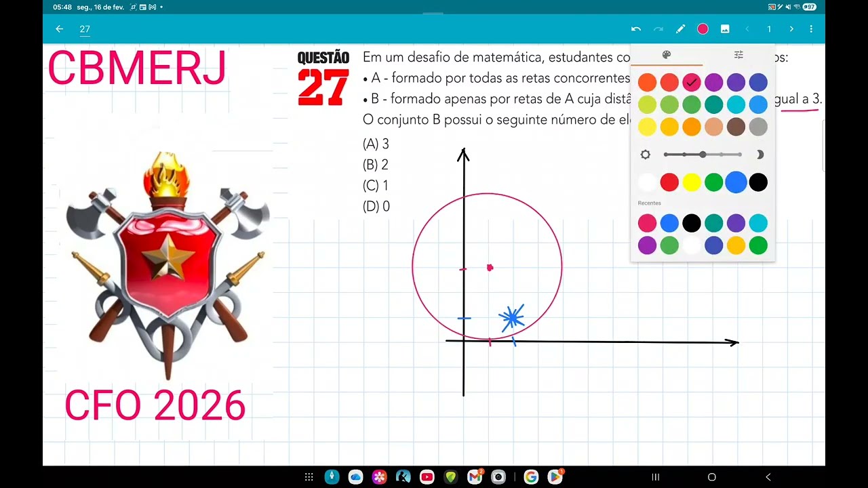Choose bright red in the shade row under slider
This screenshot has height=488, width=868.
pyautogui.click(x=669, y=182)
